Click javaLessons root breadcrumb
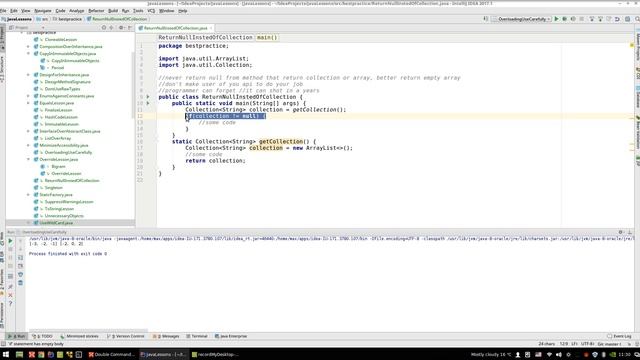The height and width of the screenshot is (360, 640). [x=16, y=19]
